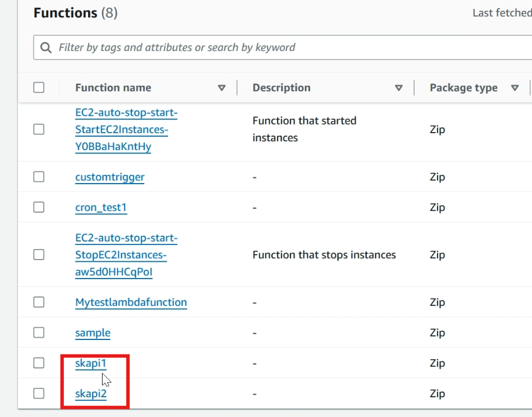Select the skapi2 row checkbox
Viewport: 532px width, 417px height.
click(x=39, y=394)
